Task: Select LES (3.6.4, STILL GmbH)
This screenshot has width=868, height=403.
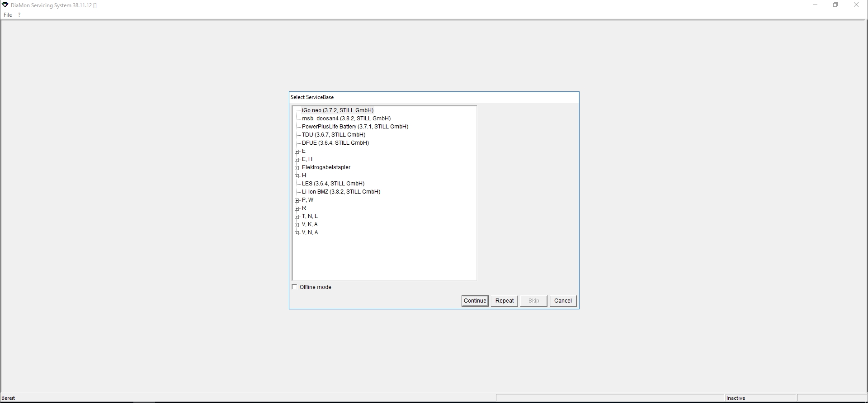Action: click(333, 184)
